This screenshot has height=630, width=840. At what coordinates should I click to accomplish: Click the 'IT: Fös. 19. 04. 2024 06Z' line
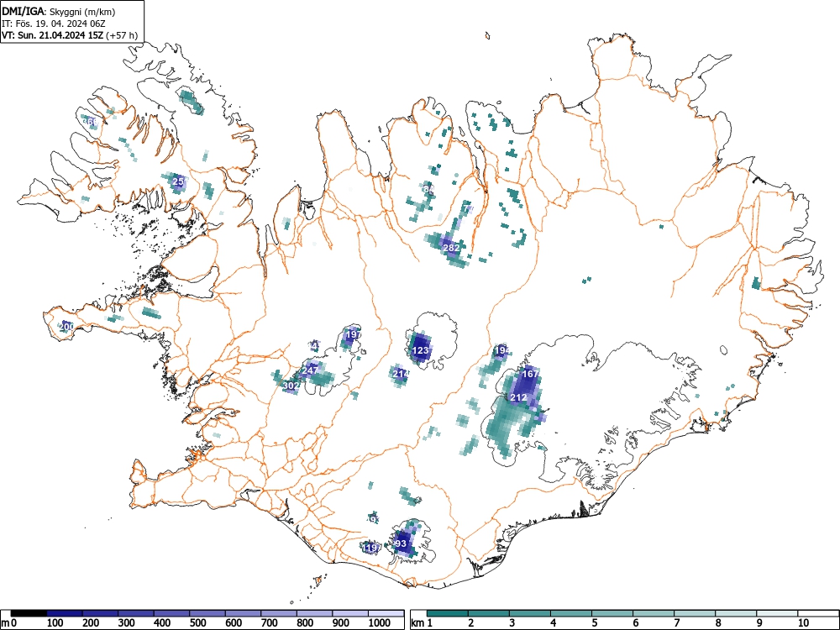coord(52,24)
